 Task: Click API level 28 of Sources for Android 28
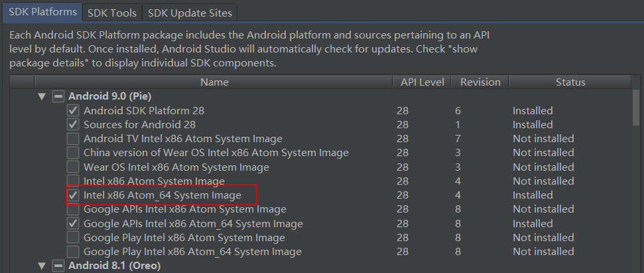[x=403, y=124]
